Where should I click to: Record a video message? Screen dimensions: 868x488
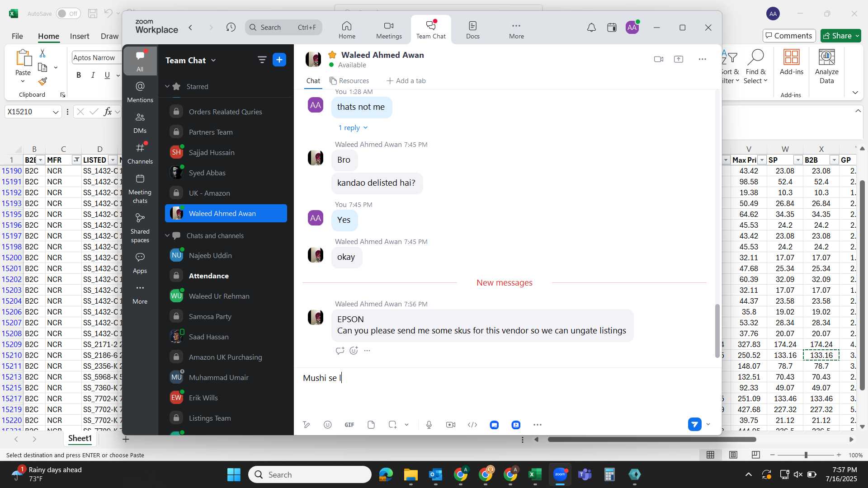tap(451, 425)
